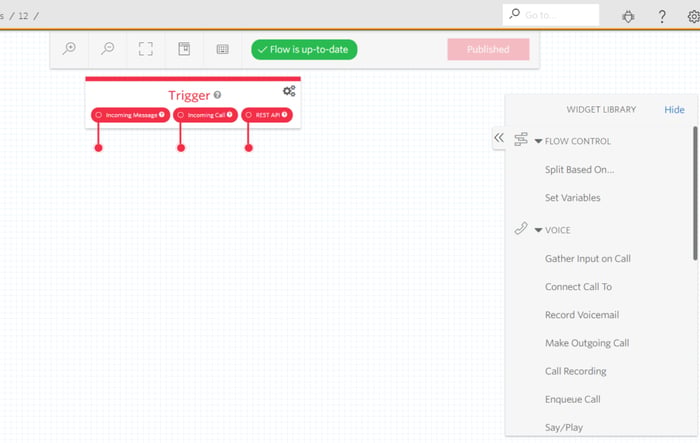Select Record Voicemail widget
The height and width of the screenshot is (443, 700).
[x=582, y=314]
